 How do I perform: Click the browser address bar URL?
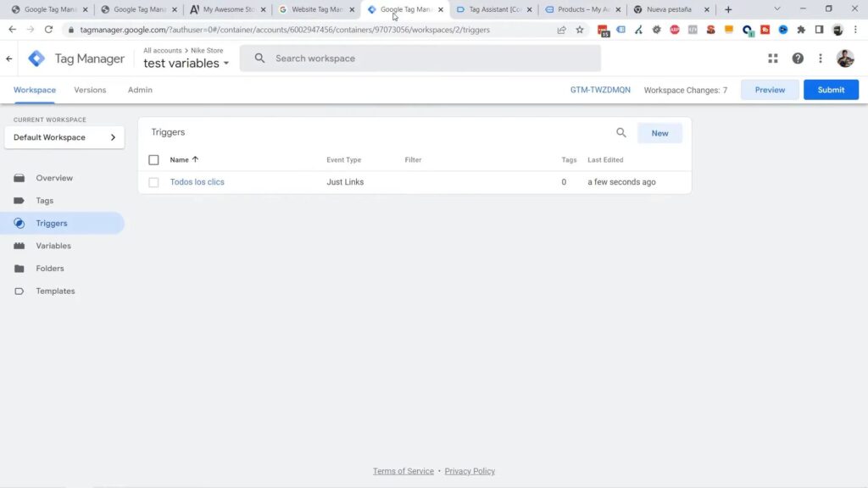point(285,30)
